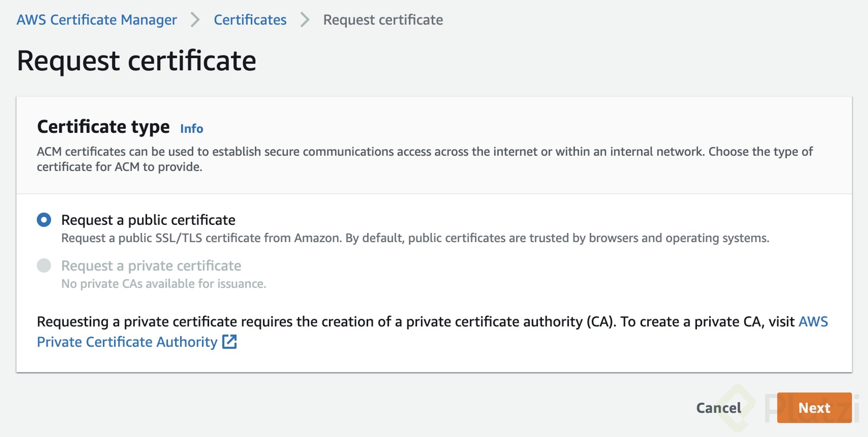The width and height of the screenshot is (868, 437).
Task: Click the 'Certificate type' section heading
Action: point(103,127)
